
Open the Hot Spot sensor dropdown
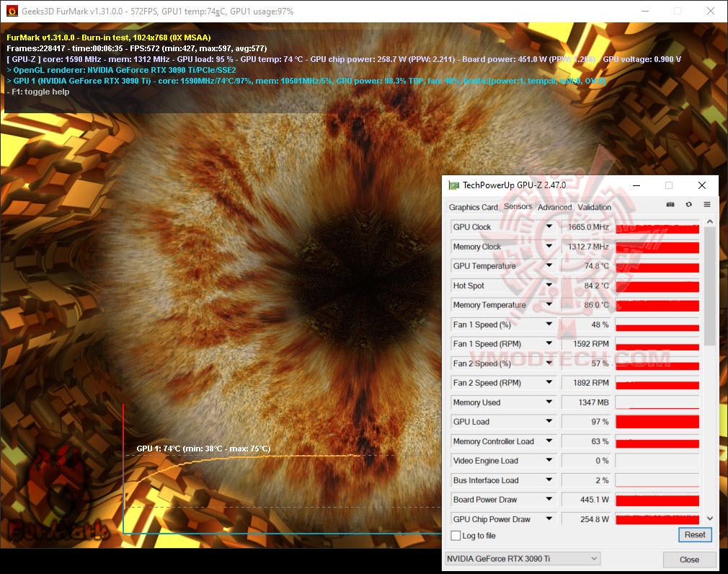pos(549,285)
